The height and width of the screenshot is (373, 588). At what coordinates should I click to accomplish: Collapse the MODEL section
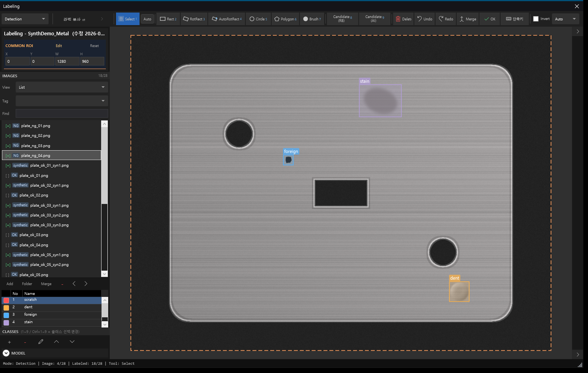click(x=6, y=353)
